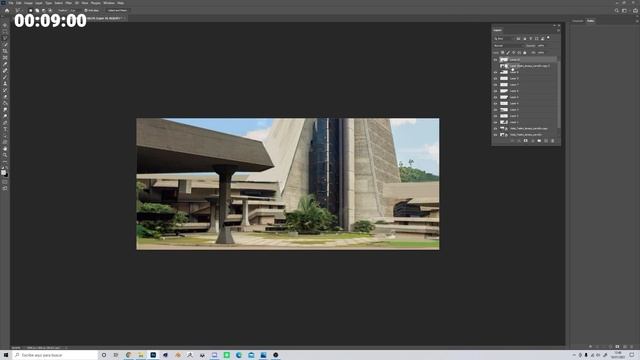Collapse the Layers panel with double arrows
Screen dimensions: 640x360
[554, 25]
